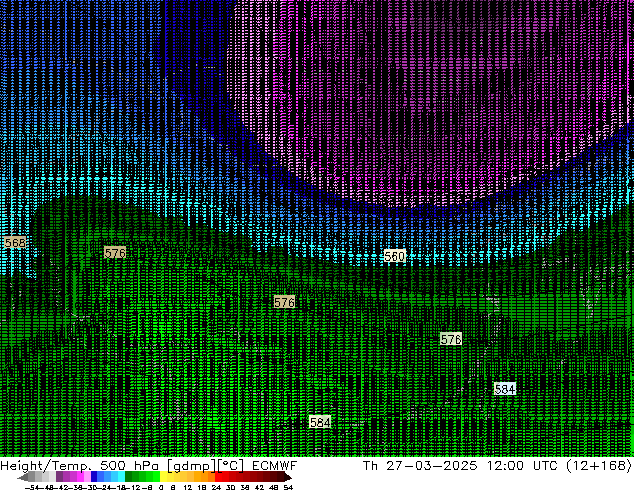Click the 568 contour label

point(15,243)
